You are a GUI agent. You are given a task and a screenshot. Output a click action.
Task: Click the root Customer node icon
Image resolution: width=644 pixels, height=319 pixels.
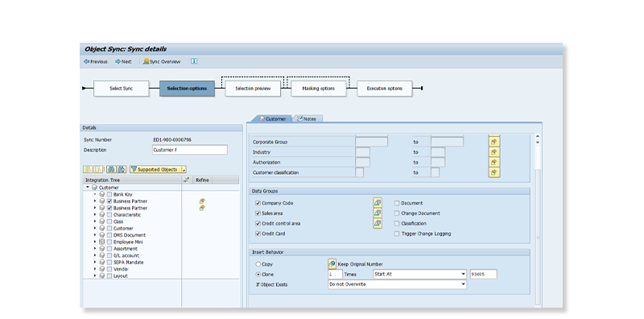click(x=94, y=188)
